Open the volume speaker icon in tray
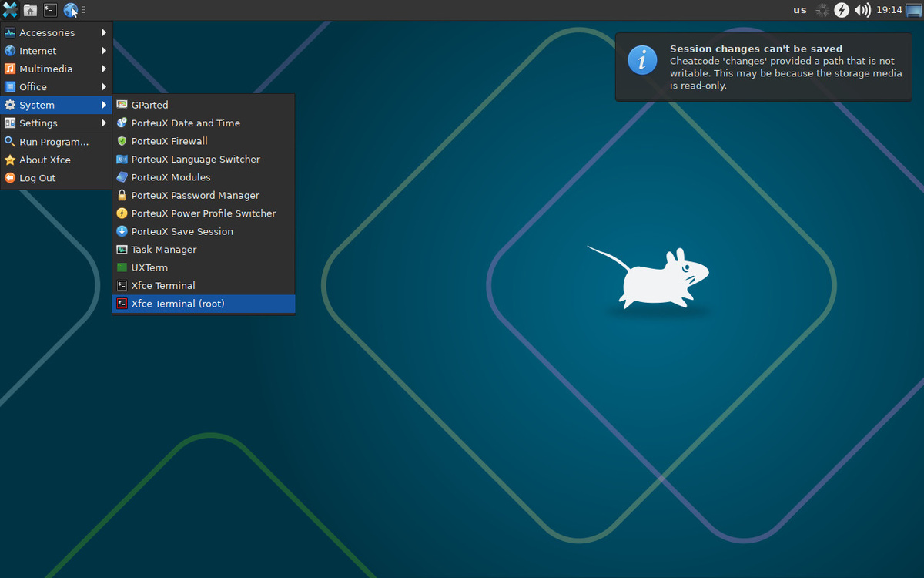The image size is (924, 578). [x=862, y=10]
